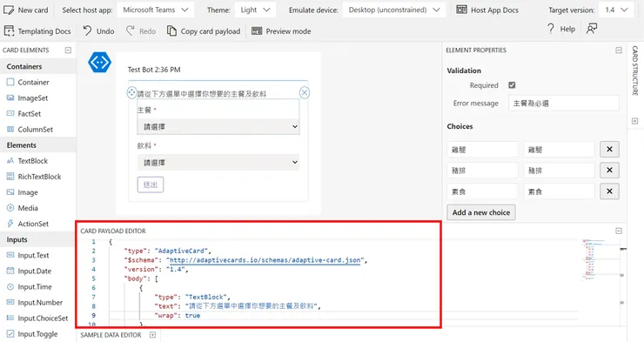Copy card payload to clipboard
Viewport: 644px width, 342px height.
point(204,31)
